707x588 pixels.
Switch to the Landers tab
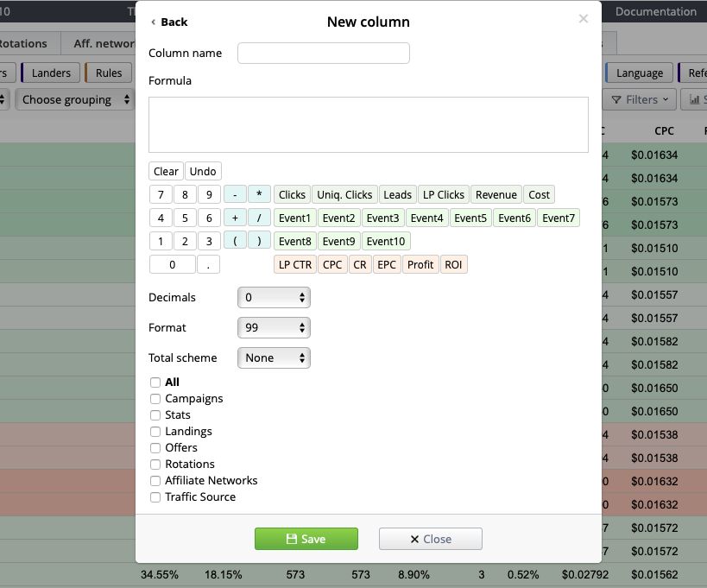tap(51, 73)
